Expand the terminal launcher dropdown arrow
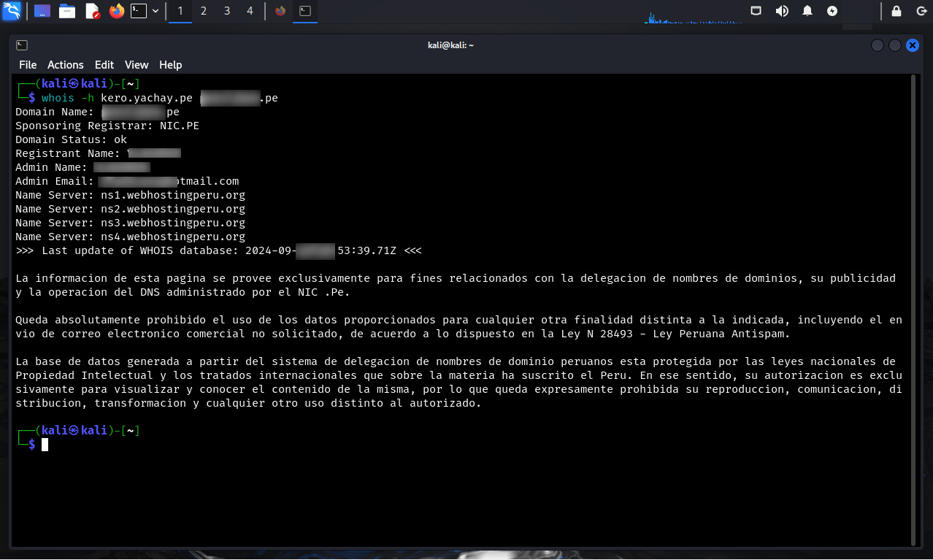This screenshot has height=560, width=933. coord(155,11)
